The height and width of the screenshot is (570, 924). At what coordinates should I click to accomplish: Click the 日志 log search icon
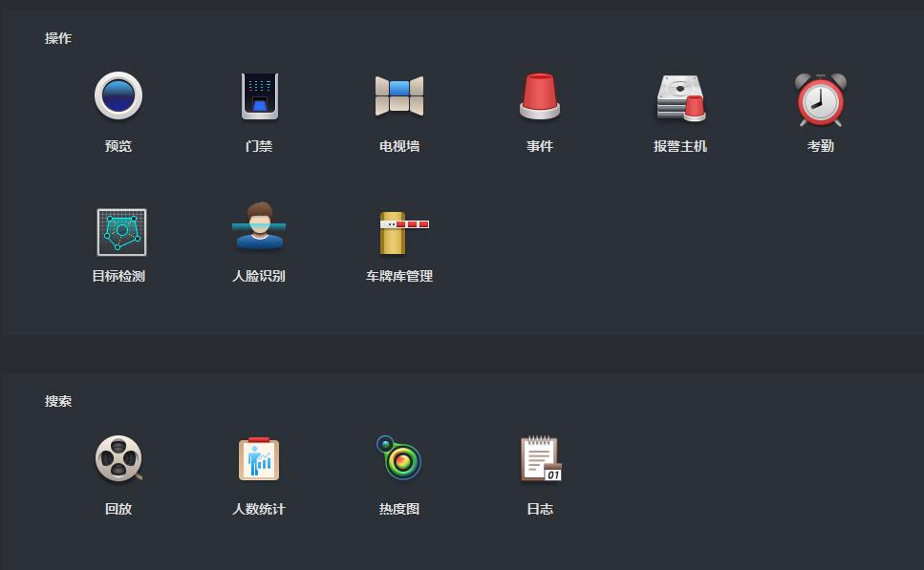click(x=539, y=458)
